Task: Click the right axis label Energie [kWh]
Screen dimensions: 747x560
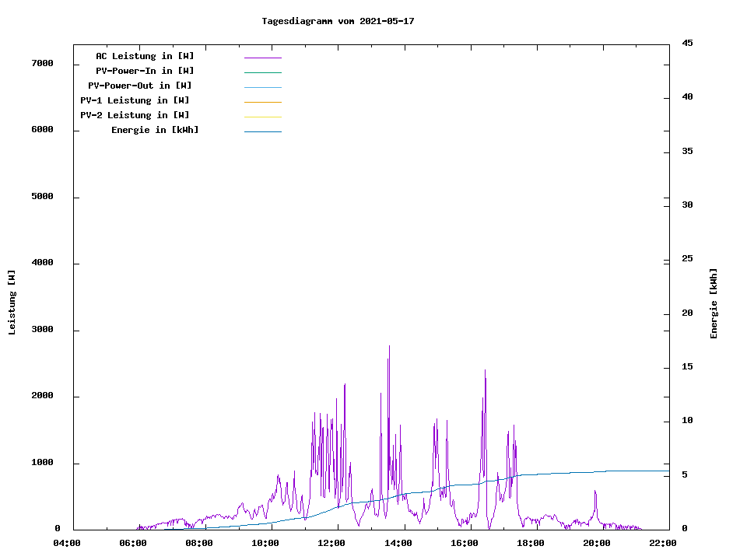Action: click(714, 303)
